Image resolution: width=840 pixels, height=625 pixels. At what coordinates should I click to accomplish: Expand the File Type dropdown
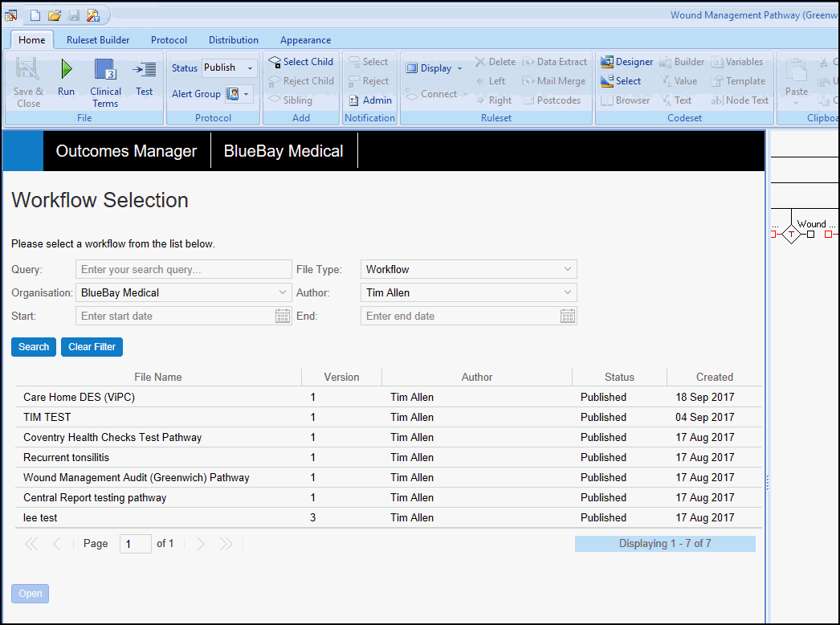point(568,270)
